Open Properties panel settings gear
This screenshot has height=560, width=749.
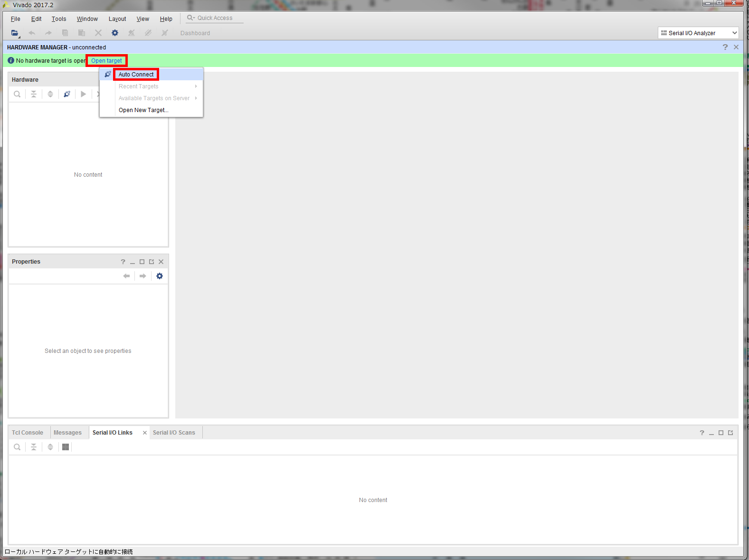(160, 276)
